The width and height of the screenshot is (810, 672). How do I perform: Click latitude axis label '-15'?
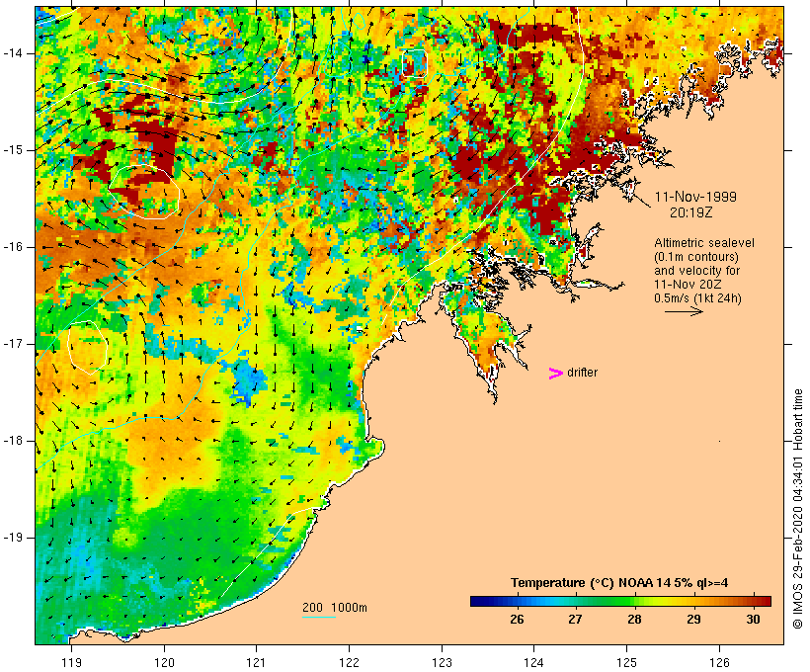(x=13, y=150)
